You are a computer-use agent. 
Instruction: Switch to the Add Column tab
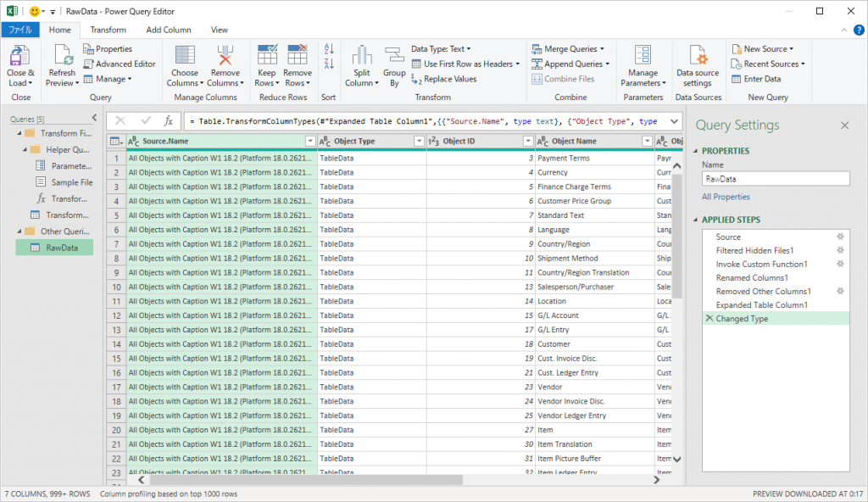(169, 30)
